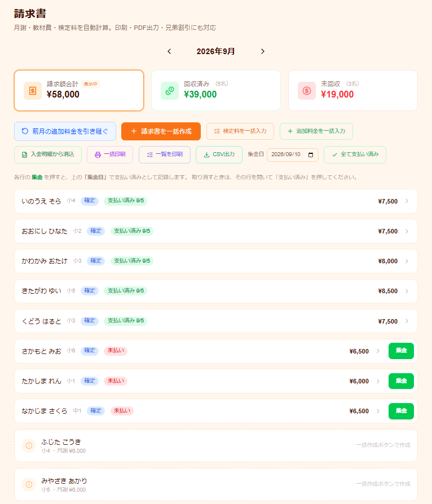
Task: Click the 回収済み coins icon
Action: click(x=170, y=91)
